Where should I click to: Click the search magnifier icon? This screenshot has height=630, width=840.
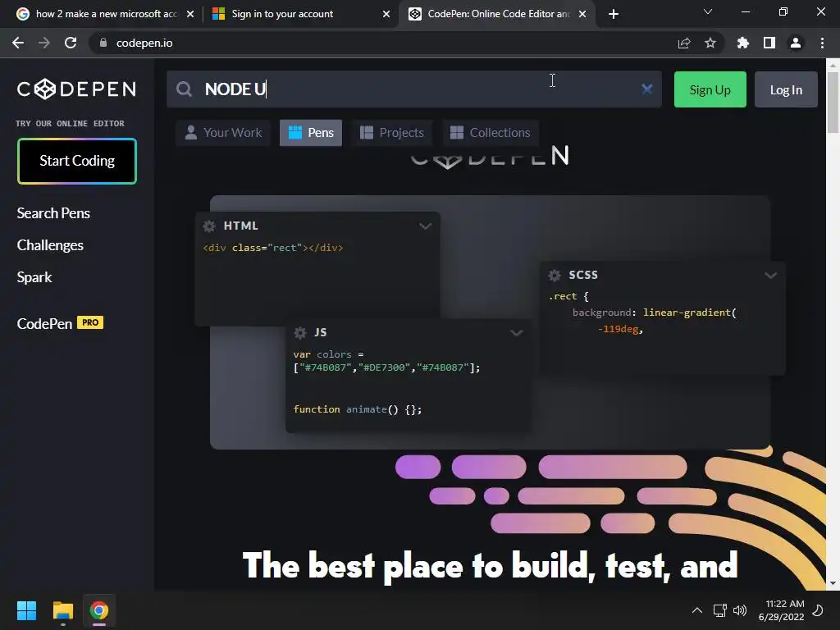pos(184,89)
